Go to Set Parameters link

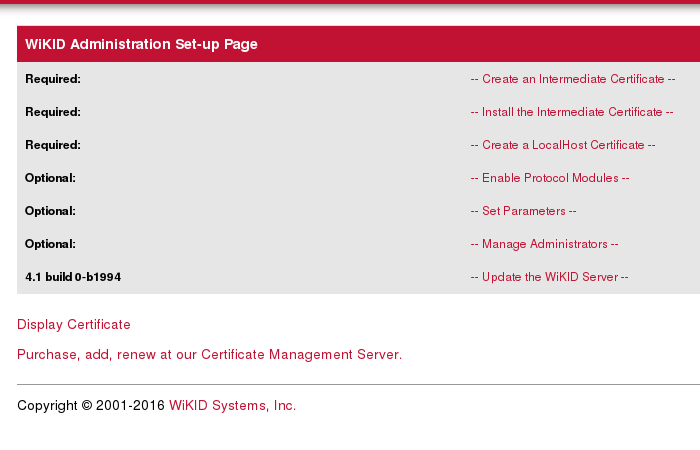tap(523, 211)
